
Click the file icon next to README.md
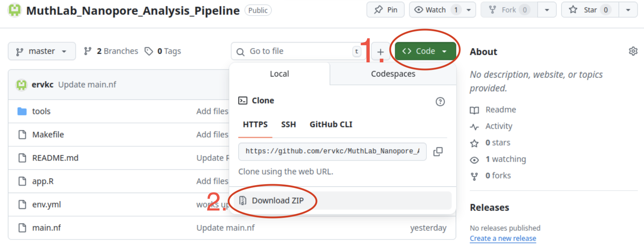click(x=22, y=158)
